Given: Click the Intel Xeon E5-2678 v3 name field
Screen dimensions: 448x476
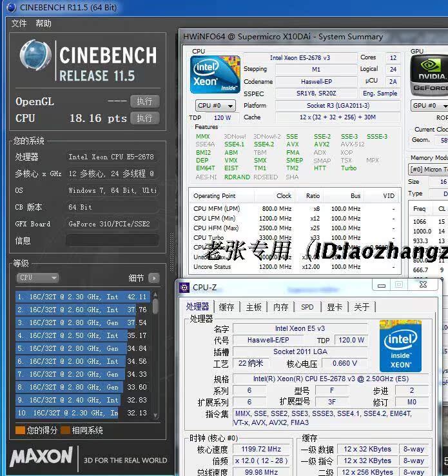Looking at the screenshot, I should (x=300, y=57).
